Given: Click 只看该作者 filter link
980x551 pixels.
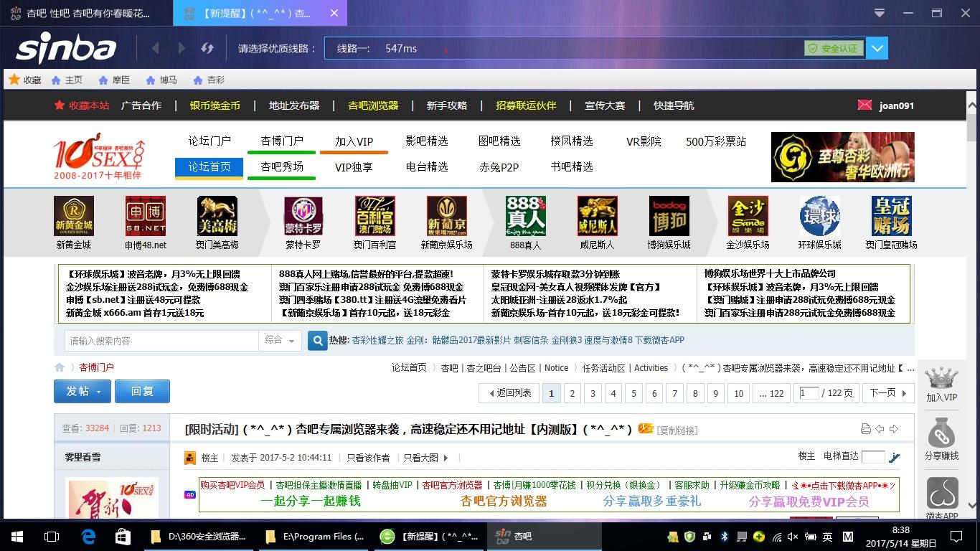Looking at the screenshot, I should (368, 458).
